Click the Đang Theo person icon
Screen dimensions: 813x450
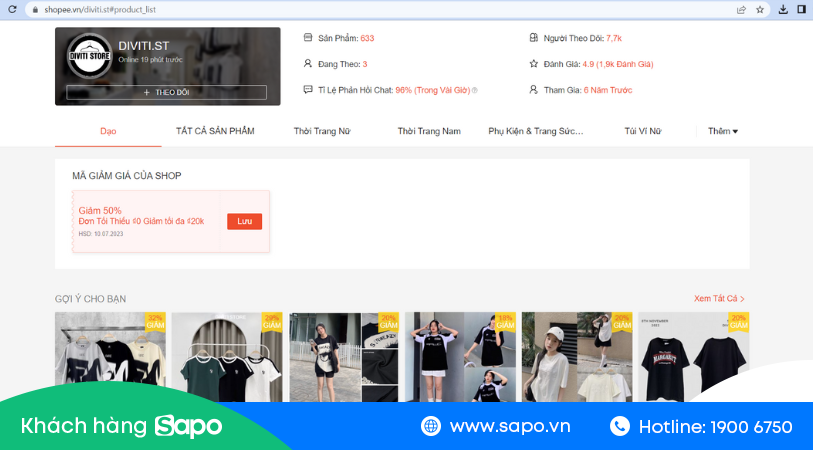[x=308, y=63]
